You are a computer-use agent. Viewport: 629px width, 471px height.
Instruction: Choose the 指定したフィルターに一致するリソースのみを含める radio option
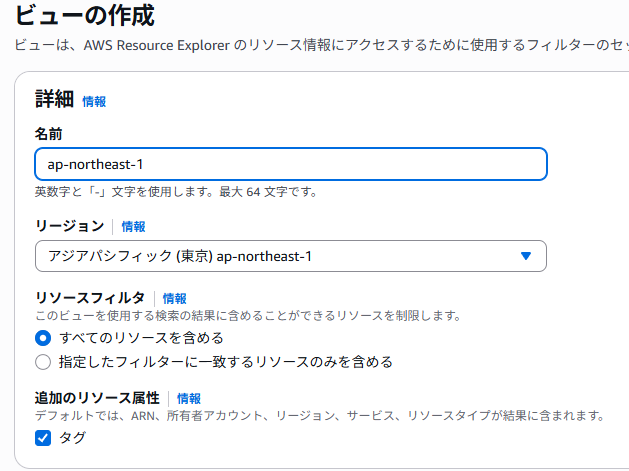click(x=43, y=362)
